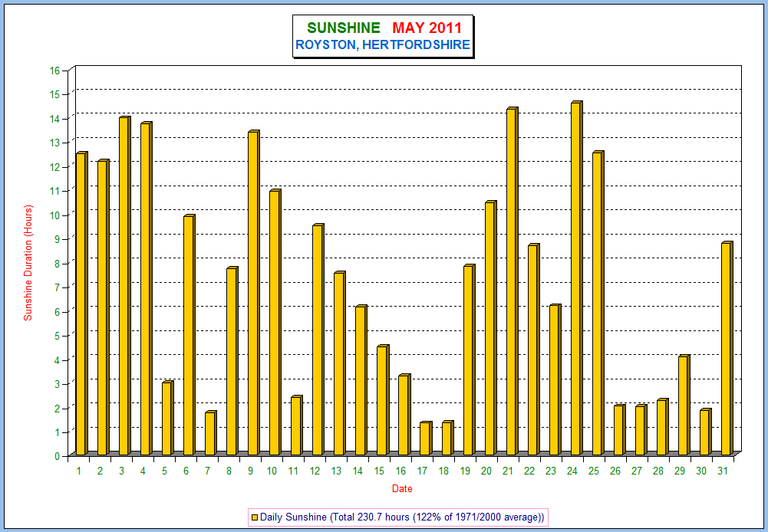
Task: Select the tallest bar for date 24
Action: 577,278
